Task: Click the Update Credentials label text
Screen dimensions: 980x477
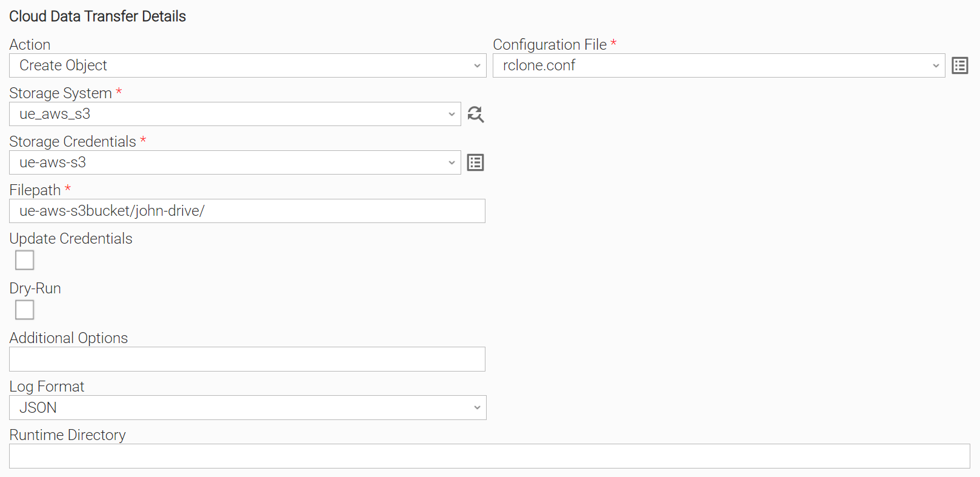Action: tap(71, 238)
